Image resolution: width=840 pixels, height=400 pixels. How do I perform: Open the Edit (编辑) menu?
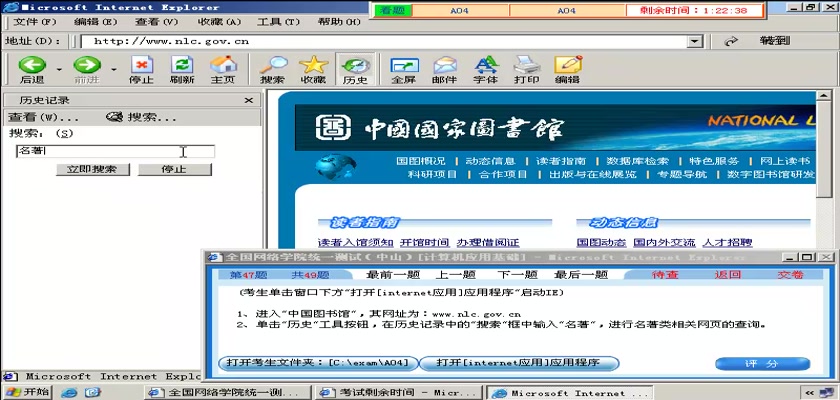[x=95, y=22]
